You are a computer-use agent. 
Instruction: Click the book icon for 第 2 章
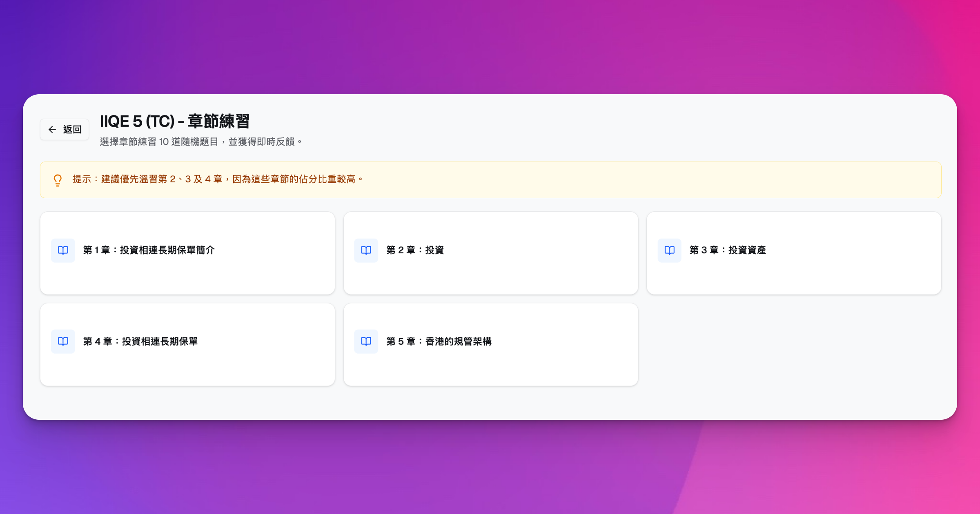(366, 250)
